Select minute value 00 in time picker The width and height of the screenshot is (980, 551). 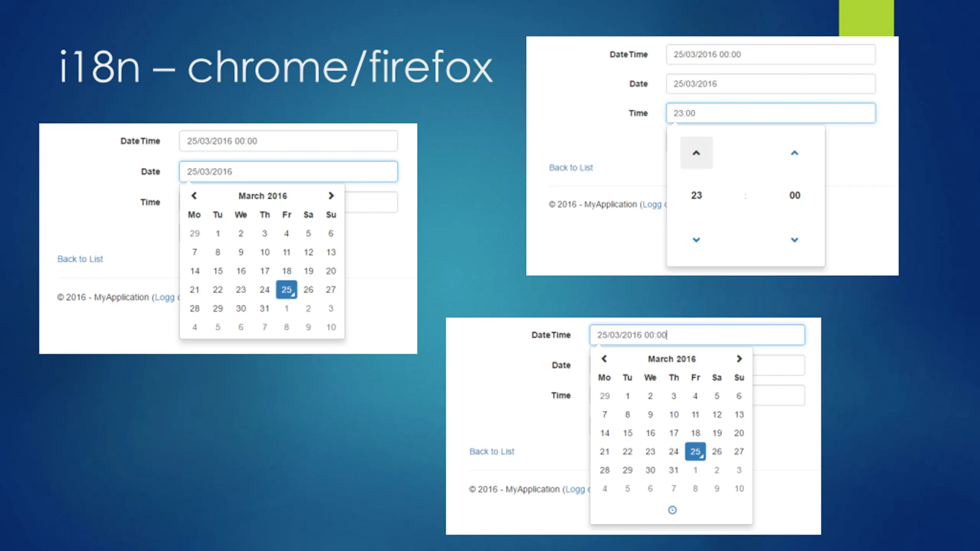tap(795, 195)
